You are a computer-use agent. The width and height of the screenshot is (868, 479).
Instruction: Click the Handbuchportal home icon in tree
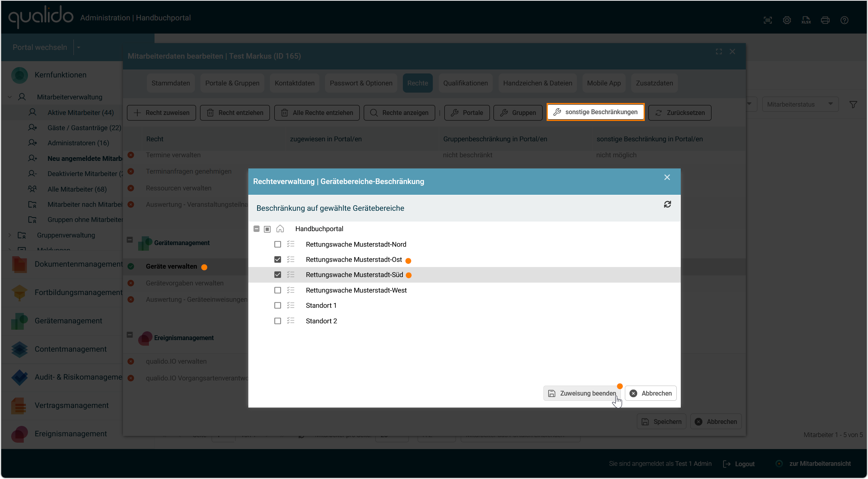tap(280, 229)
